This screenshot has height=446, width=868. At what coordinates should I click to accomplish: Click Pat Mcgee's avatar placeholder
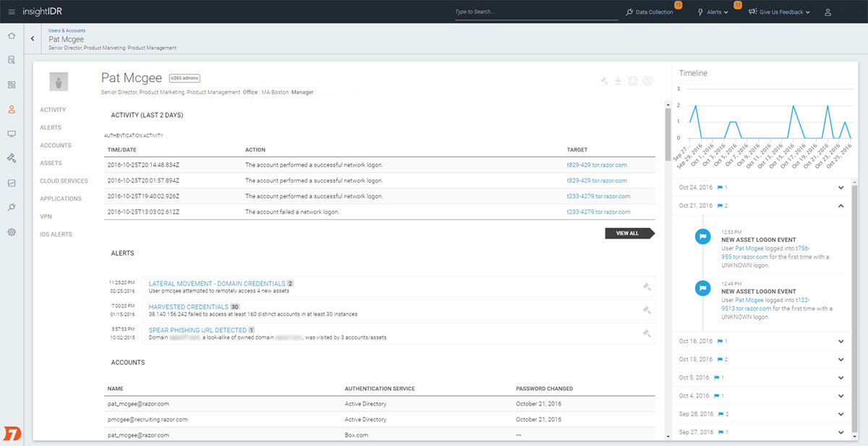(x=59, y=82)
